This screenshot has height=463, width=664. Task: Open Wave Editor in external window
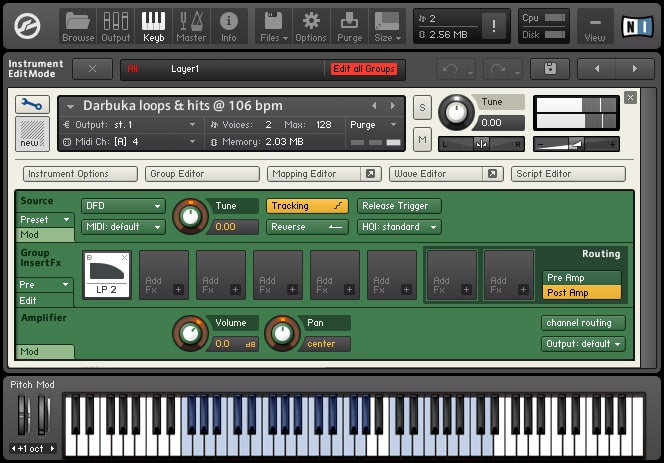coord(492,174)
